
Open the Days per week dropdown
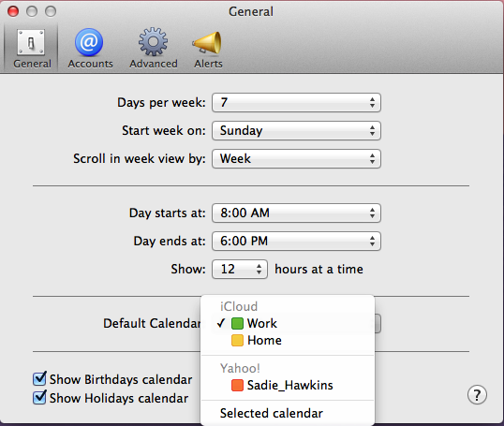[x=296, y=102]
